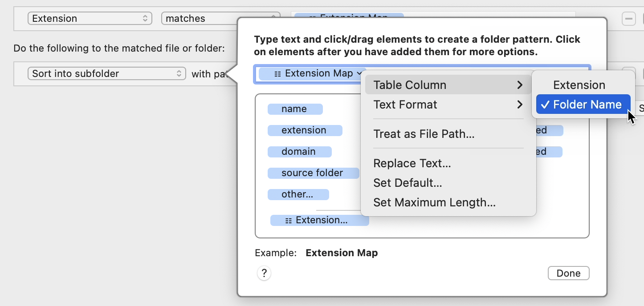Click the Done button
Viewport: 644px width, 306px height.
[x=568, y=273]
